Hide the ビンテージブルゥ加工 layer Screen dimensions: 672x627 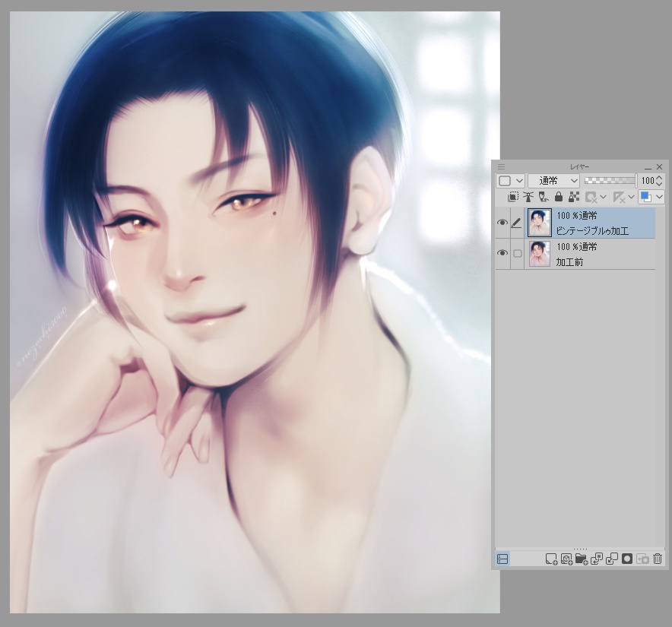502,223
